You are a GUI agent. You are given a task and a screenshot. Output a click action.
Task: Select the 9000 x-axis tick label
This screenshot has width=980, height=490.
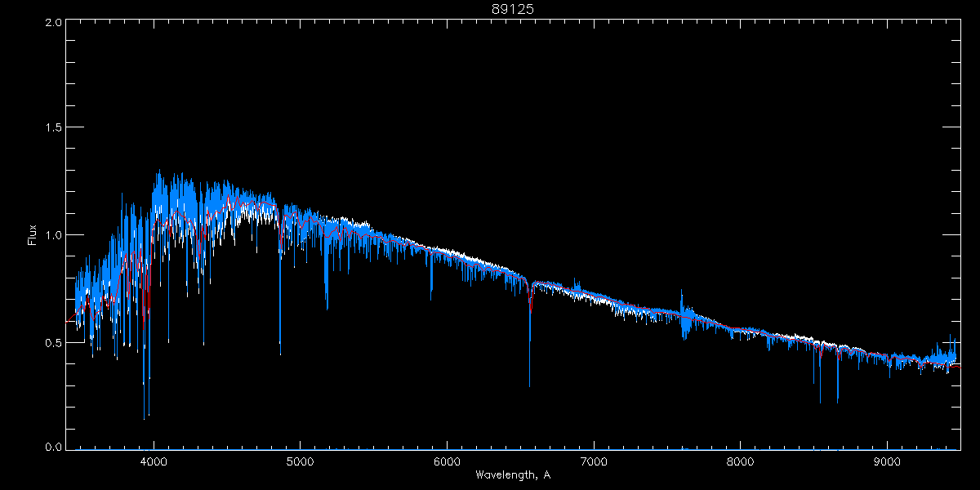(x=888, y=461)
